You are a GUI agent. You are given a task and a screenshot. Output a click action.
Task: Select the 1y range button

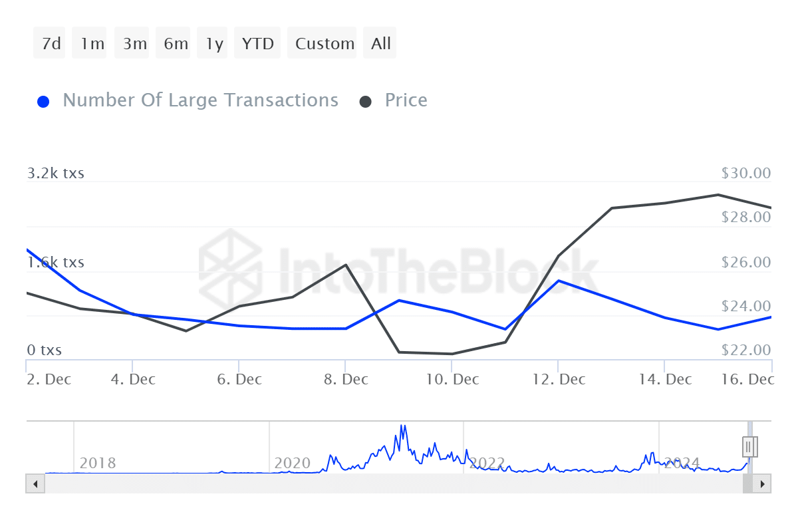point(213,43)
